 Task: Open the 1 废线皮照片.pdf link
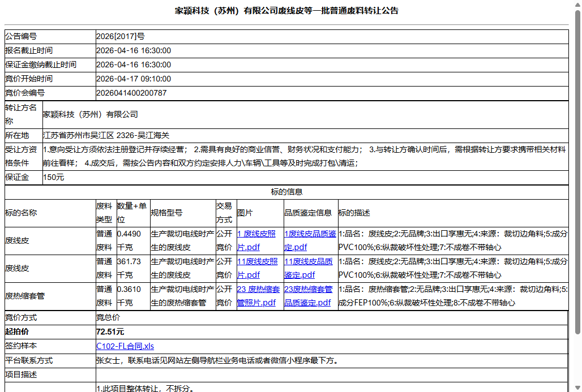[x=256, y=241]
